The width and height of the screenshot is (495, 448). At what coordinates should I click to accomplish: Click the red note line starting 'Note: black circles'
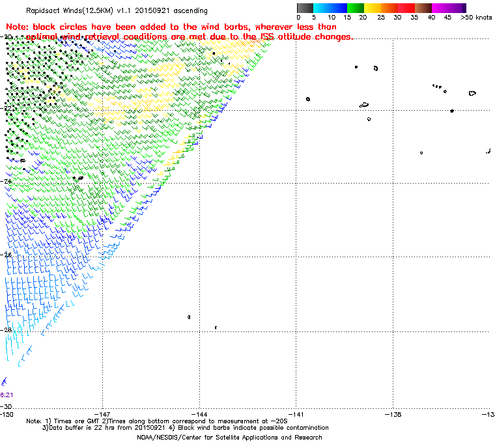point(171,27)
